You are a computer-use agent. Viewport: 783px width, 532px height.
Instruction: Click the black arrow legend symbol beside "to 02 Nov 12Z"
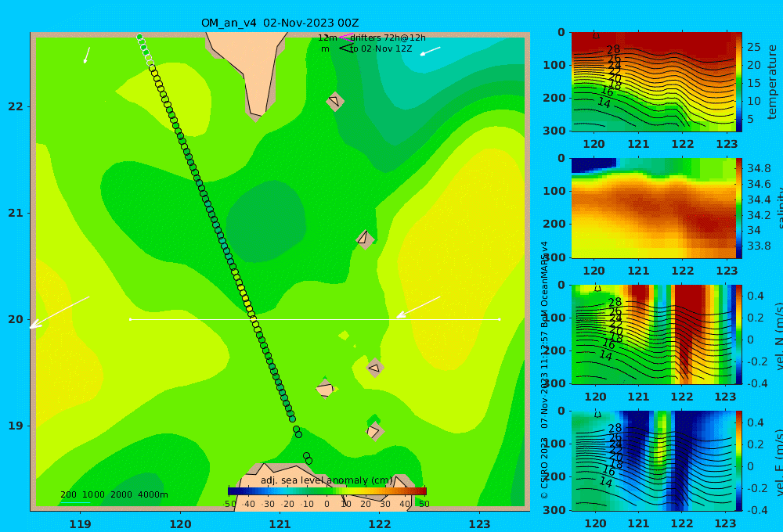point(346,49)
